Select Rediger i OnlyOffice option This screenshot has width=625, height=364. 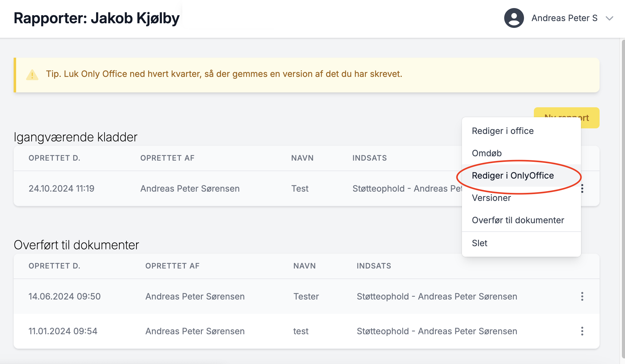tap(512, 175)
